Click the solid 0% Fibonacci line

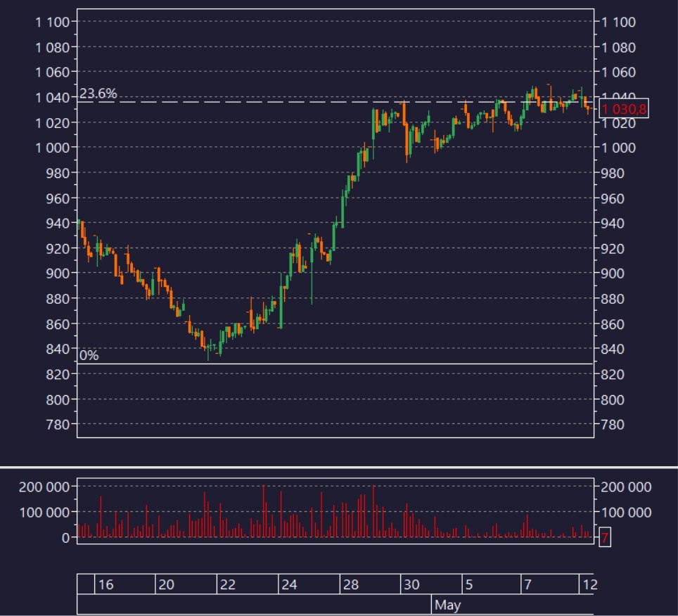point(335,364)
